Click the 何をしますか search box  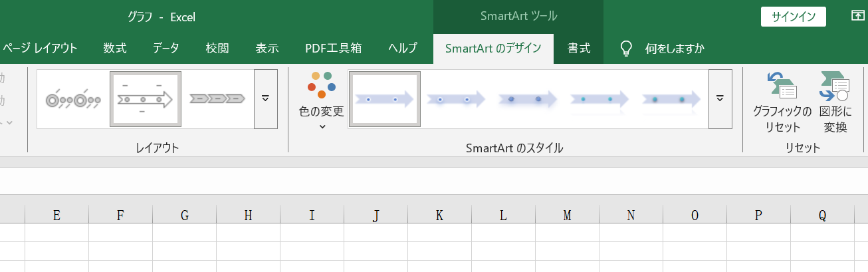[675, 48]
